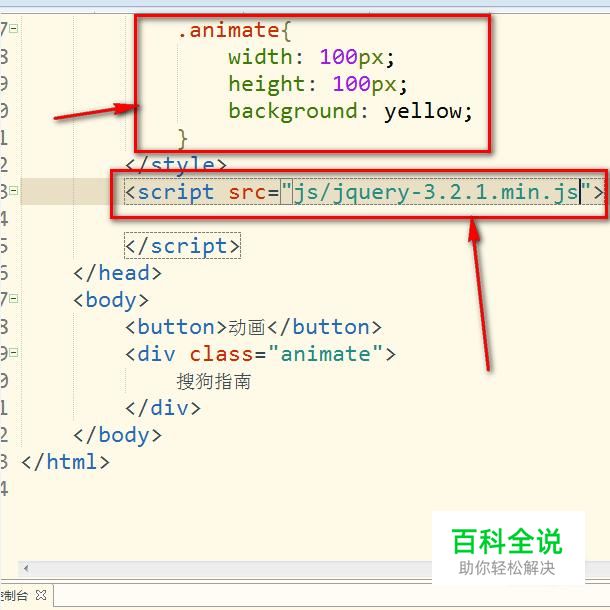
Task: Click the closing '</div>' tag
Action: pos(163,408)
